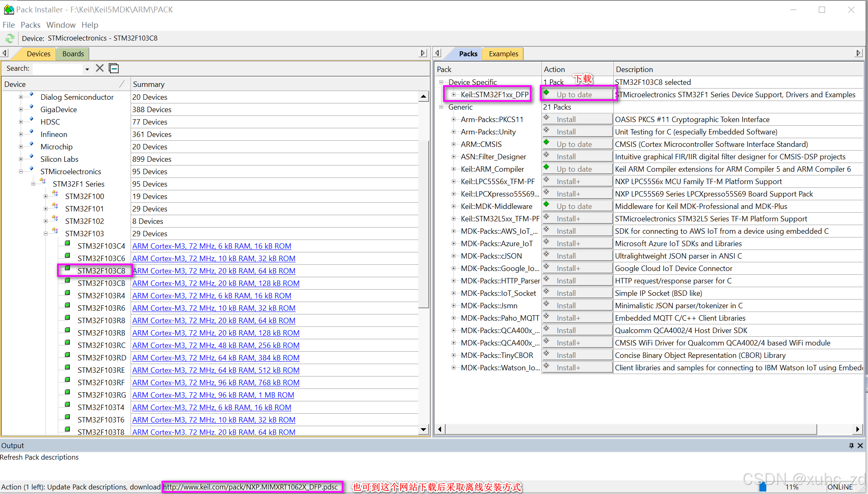868x494 pixels.
Task: Collapse the STMicroelectronics vendor node
Action: (x=21, y=172)
